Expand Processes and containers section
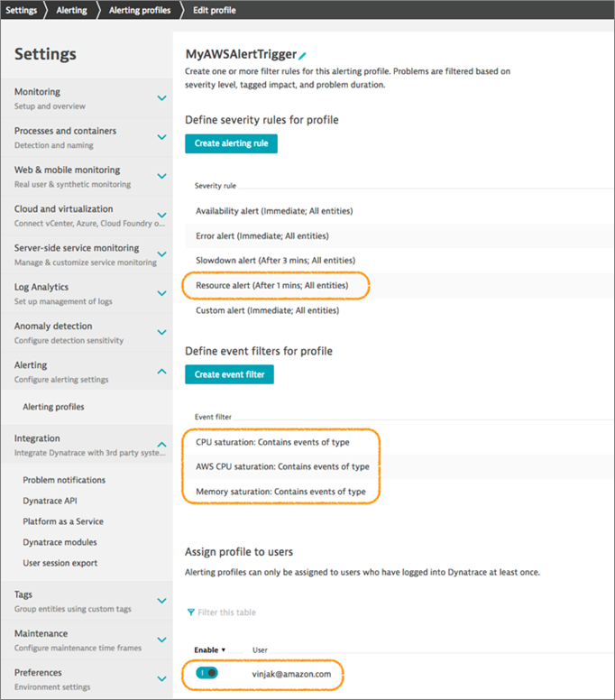This screenshot has width=615, height=700. click(162, 137)
